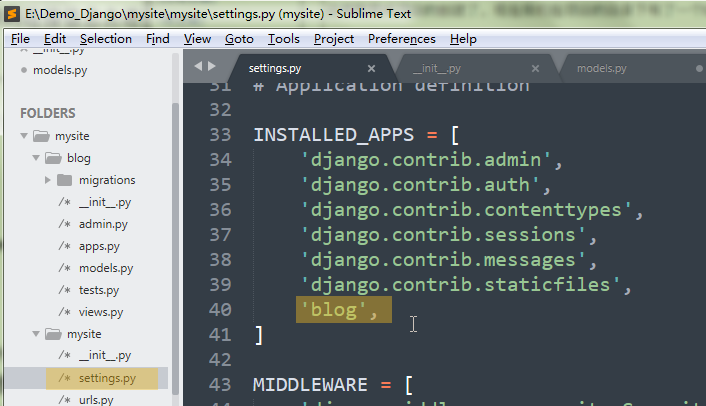Click line number 40 in gutter
706x406 pixels.
click(220, 310)
